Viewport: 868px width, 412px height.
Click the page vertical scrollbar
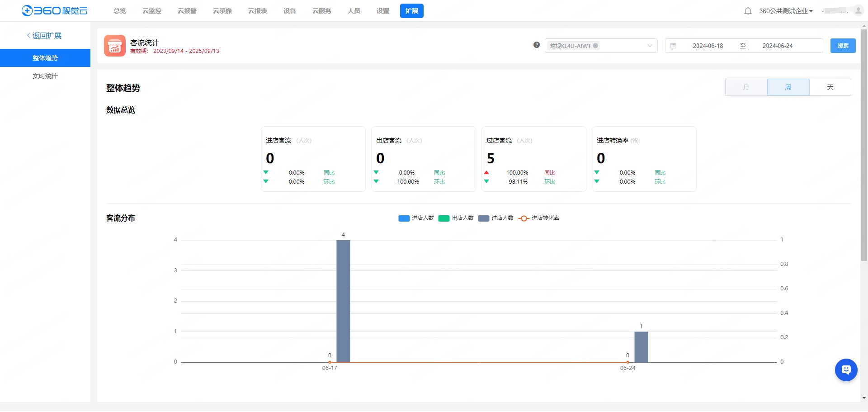[x=864, y=145]
